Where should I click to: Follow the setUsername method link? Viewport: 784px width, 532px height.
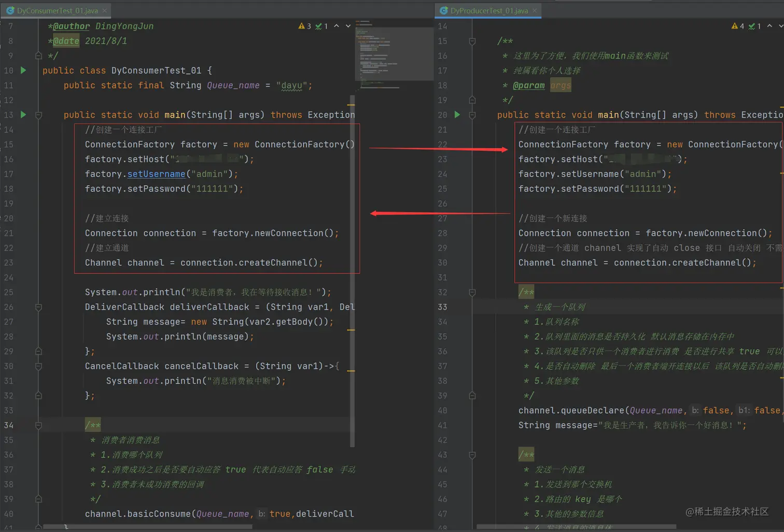(156, 174)
